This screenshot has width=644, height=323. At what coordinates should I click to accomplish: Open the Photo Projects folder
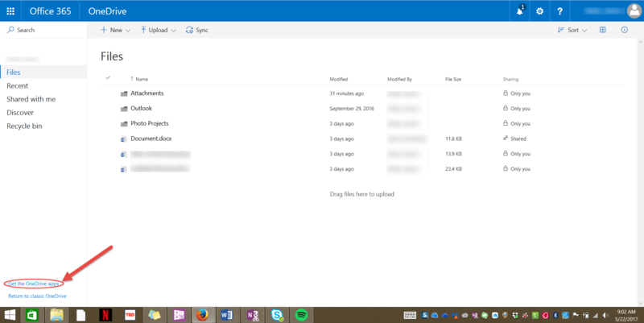[149, 123]
